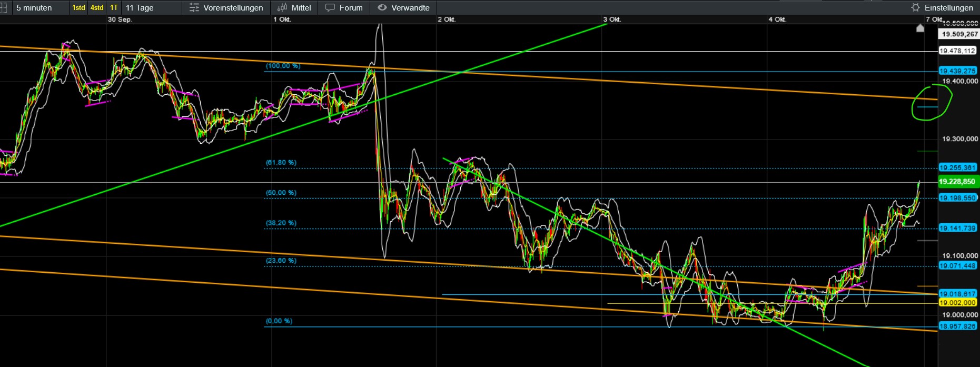980x367 pixels.
Task: Click the yellow 19.002,000 price label
Action: click(x=958, y=303)
